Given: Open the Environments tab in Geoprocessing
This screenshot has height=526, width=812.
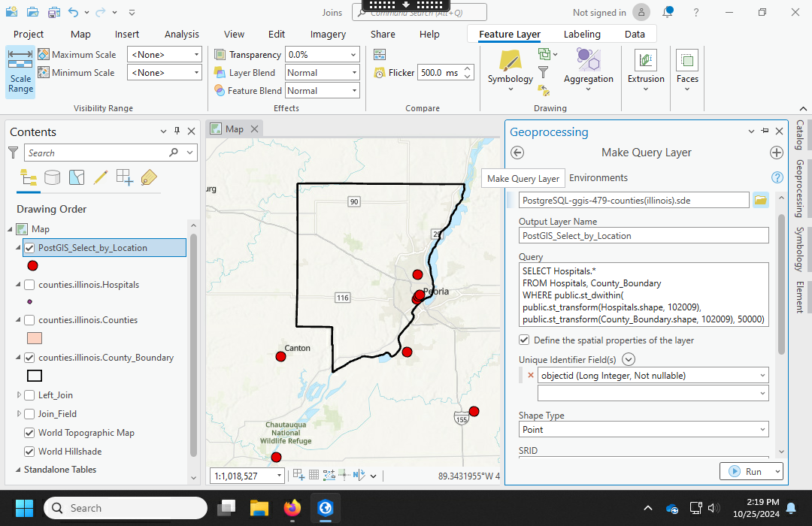Looking at the screenshot, I should coord(598,178).
